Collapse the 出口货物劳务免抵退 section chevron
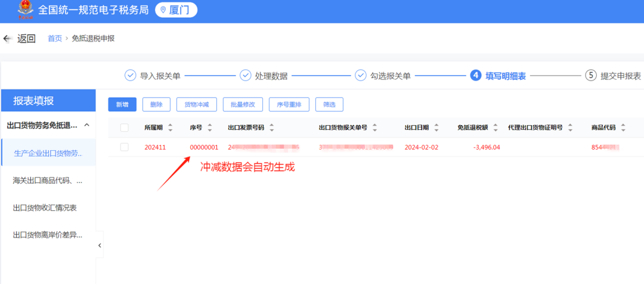The height and width of the screenshot is (284, 644). click(86, 125)
